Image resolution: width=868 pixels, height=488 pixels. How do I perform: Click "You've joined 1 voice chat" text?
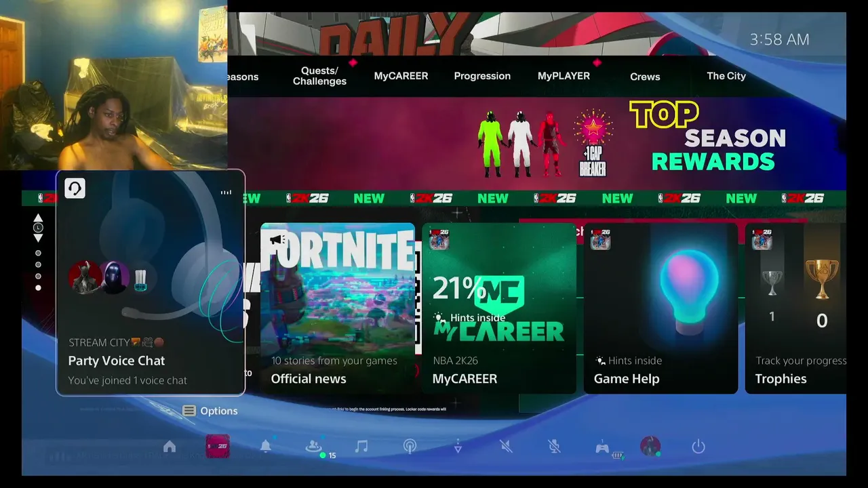pos(127,380)
